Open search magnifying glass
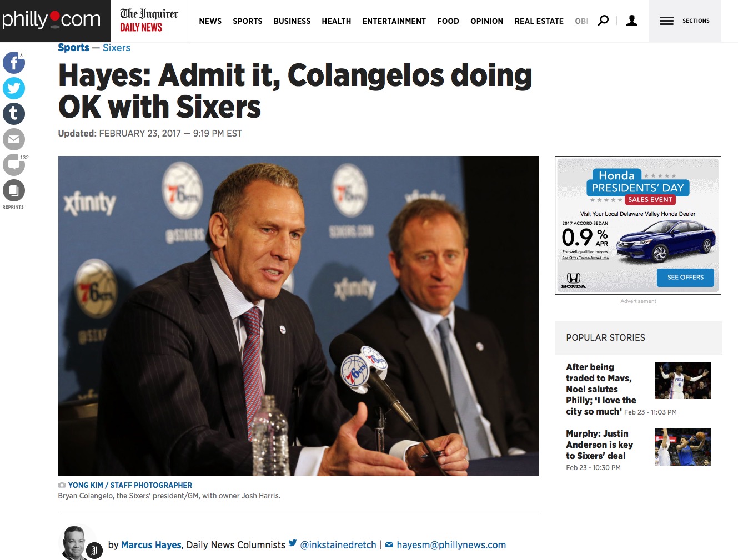738x560 pixels. tap(603, 21)
